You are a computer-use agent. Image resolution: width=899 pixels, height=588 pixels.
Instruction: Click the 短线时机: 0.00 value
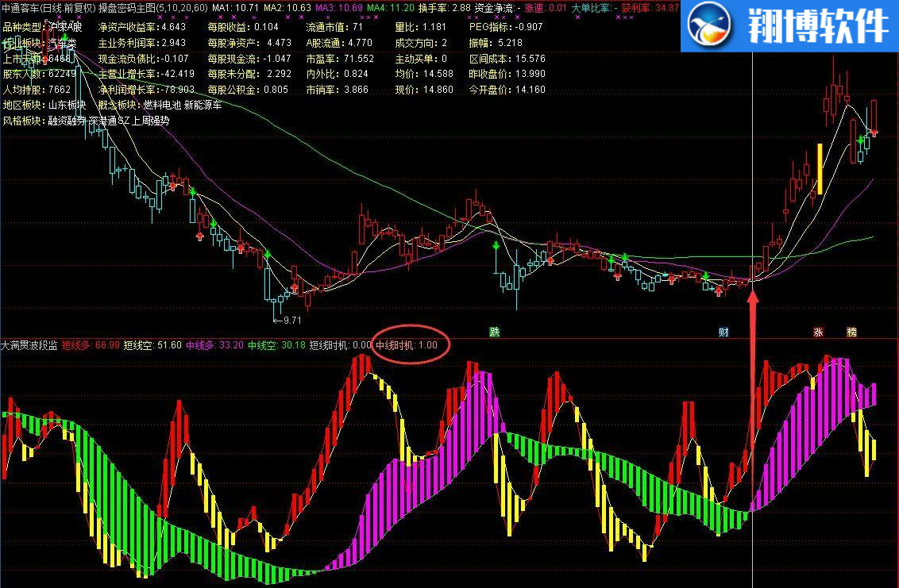341,345
